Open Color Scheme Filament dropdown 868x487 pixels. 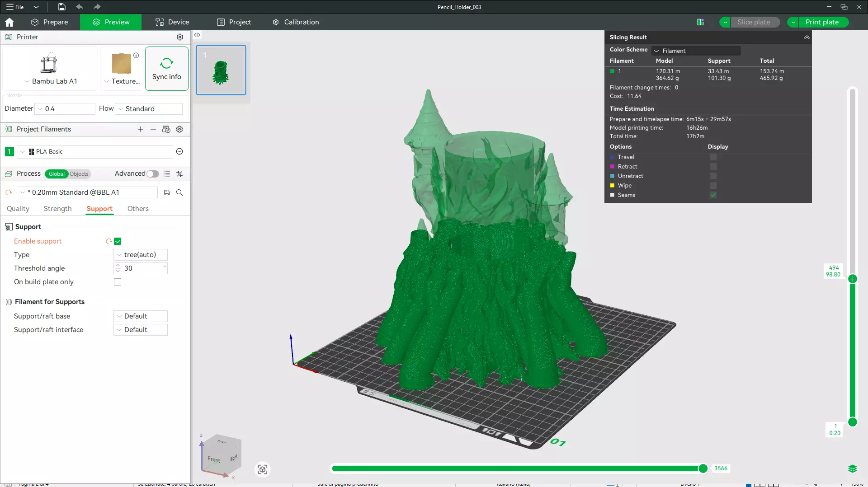(x=696, y=51)
